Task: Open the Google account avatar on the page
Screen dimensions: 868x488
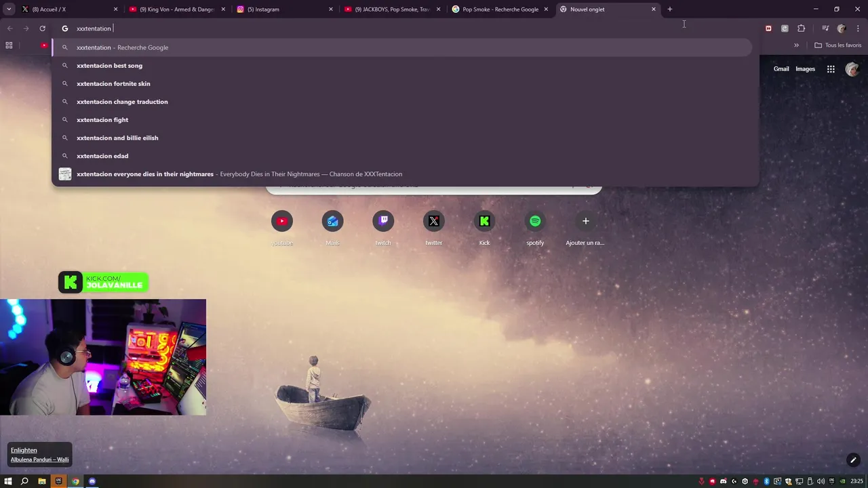Action: click(x=852, y=68)
